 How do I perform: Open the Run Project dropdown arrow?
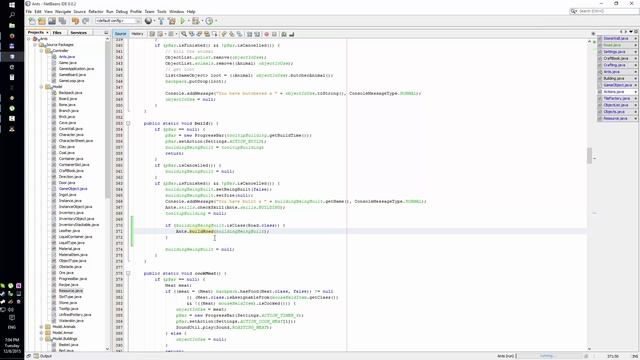pos(188,21)
